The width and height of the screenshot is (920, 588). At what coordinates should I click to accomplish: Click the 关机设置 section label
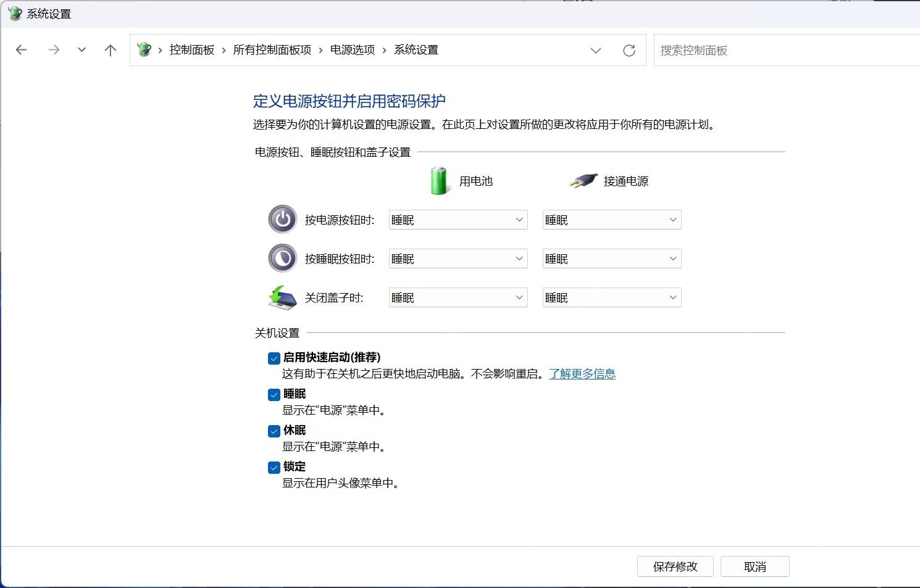[277, 333]
